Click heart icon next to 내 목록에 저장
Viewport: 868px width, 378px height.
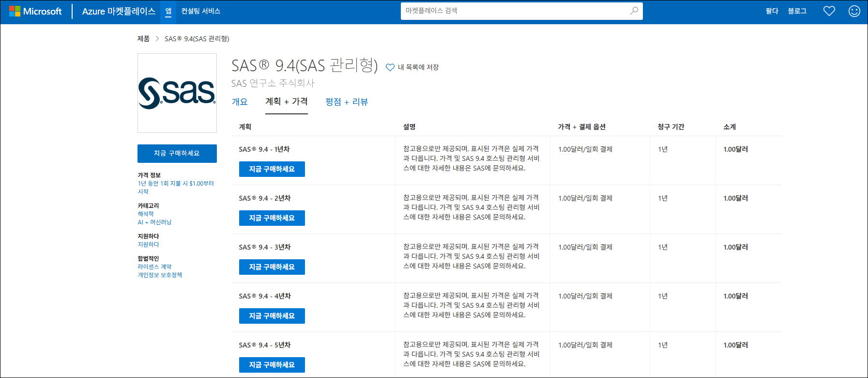point(390,67)
